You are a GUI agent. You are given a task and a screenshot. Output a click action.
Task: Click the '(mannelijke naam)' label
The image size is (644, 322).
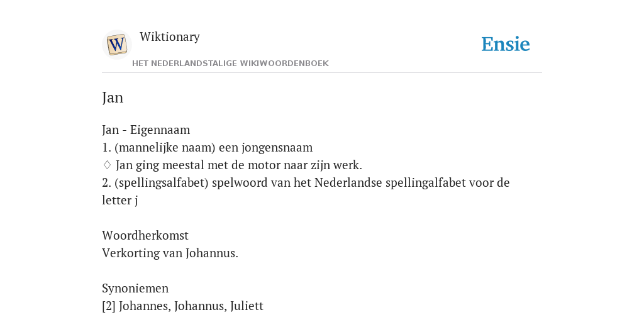click(165, 147)
